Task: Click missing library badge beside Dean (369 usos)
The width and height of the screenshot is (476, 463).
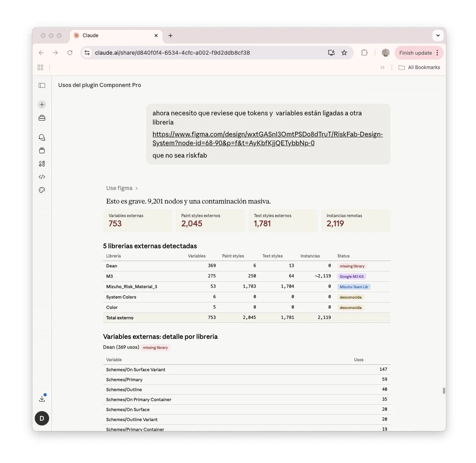Action: pos(155,348)
